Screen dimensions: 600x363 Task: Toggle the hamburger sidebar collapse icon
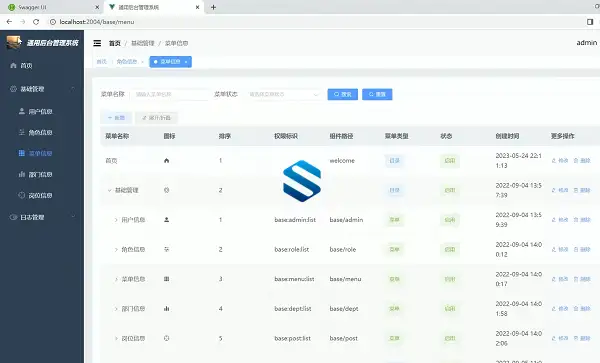pos(97,43)
